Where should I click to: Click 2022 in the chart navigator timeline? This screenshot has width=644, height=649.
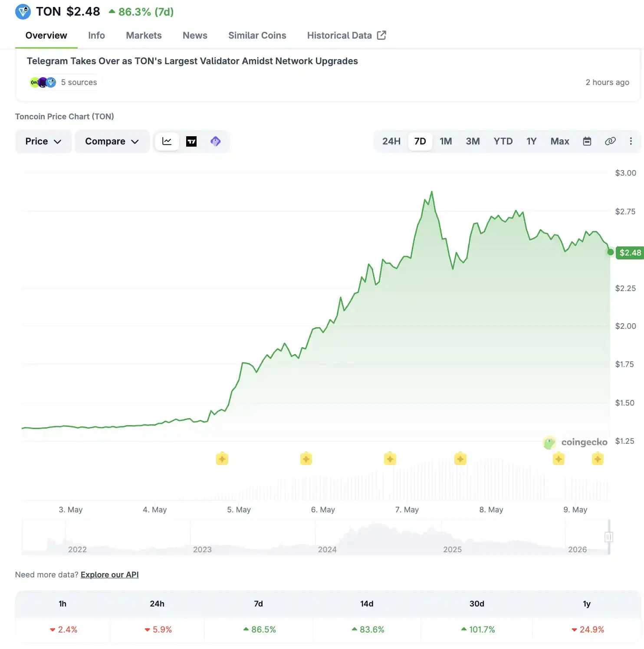pos(77,550)
